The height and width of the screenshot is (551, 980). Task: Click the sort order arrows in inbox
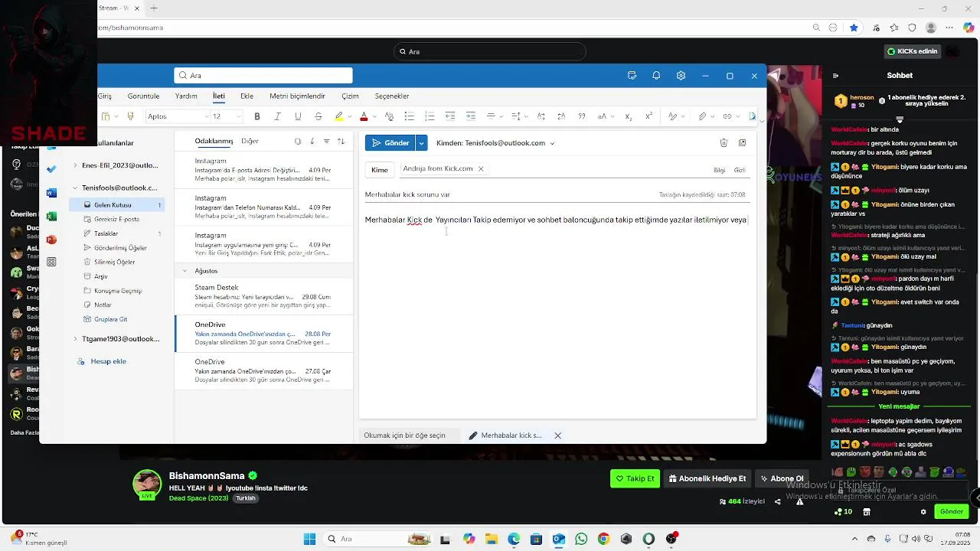point(341,141)
